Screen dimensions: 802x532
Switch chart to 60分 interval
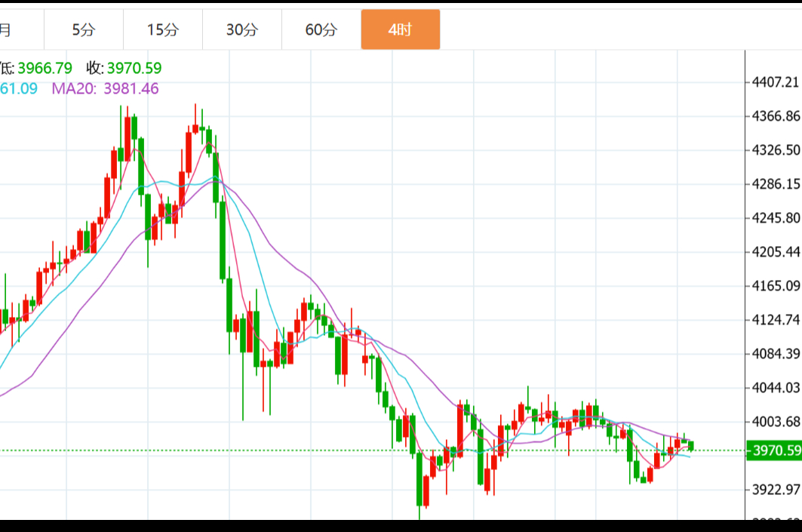click(321, 30)
